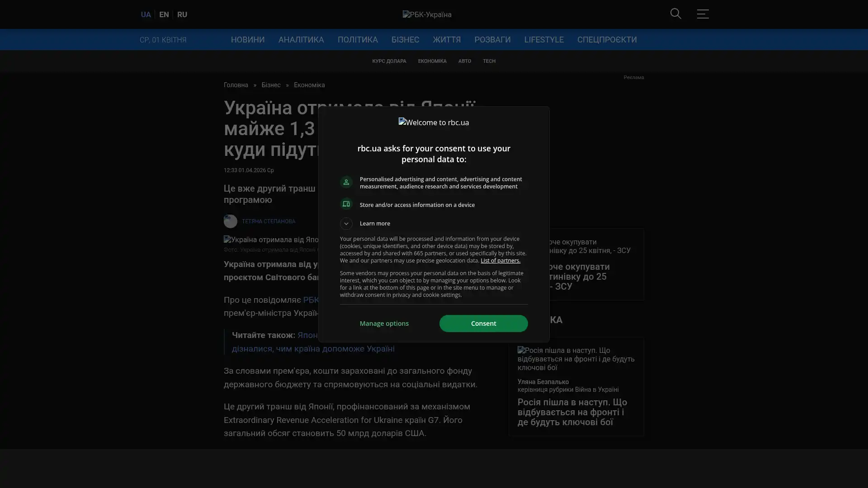Open the БІЗНЕС menu section

point(405,40)
